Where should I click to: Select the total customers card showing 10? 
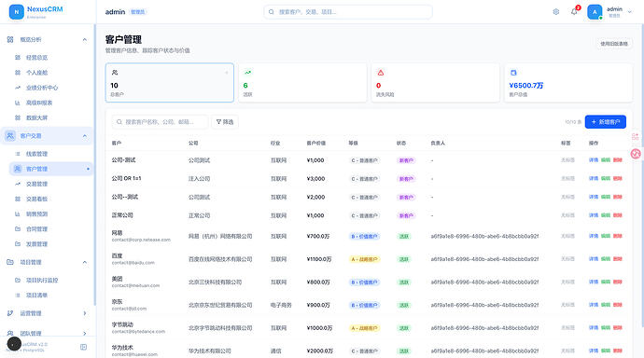170,82
